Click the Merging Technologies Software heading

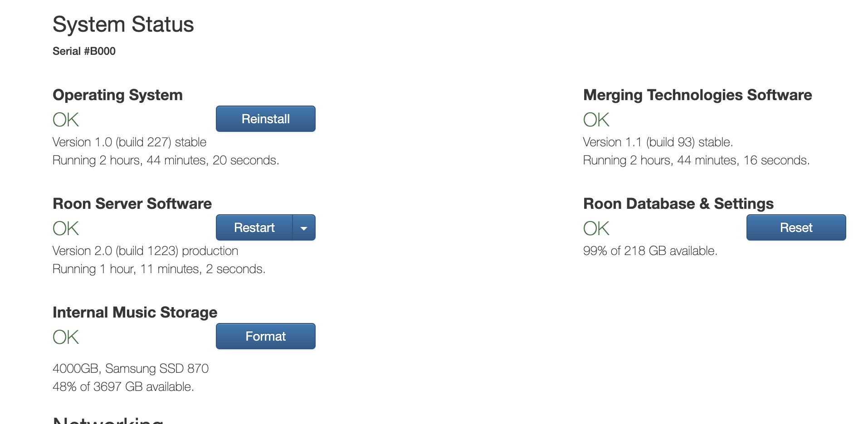point(697,95)
